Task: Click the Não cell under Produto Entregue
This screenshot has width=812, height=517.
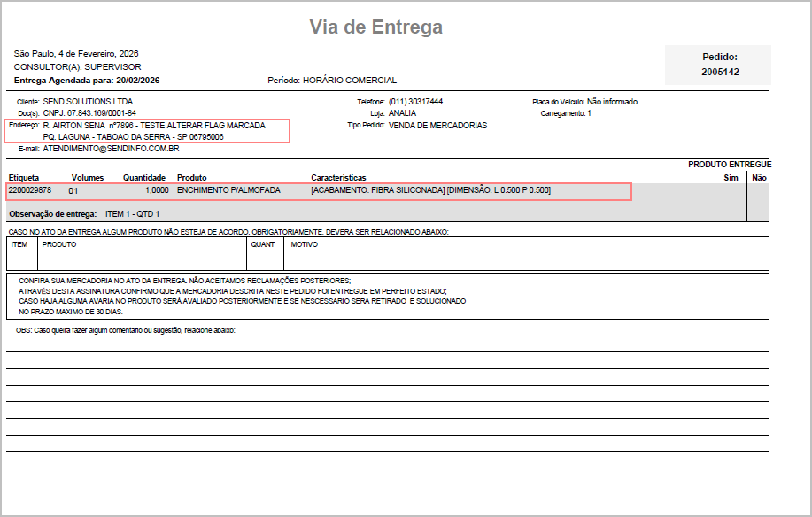Action: (x=759, y=201)
